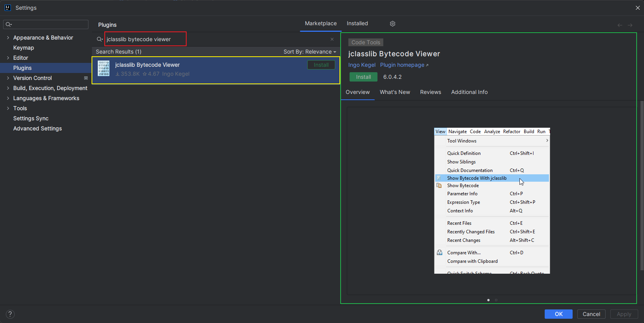The width and height of the screenshot is (644, 323).
Task: Open the Plugin homepage link
Action: pyautogui.click(x=404, y=65)
